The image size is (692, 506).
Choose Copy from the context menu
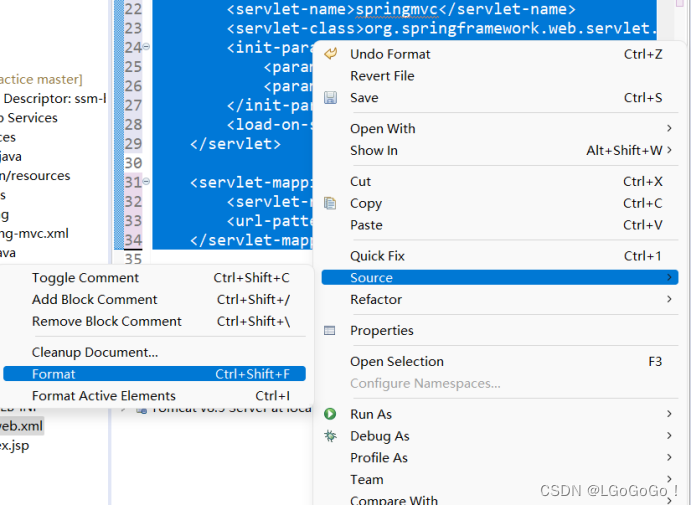click(500, 203)
